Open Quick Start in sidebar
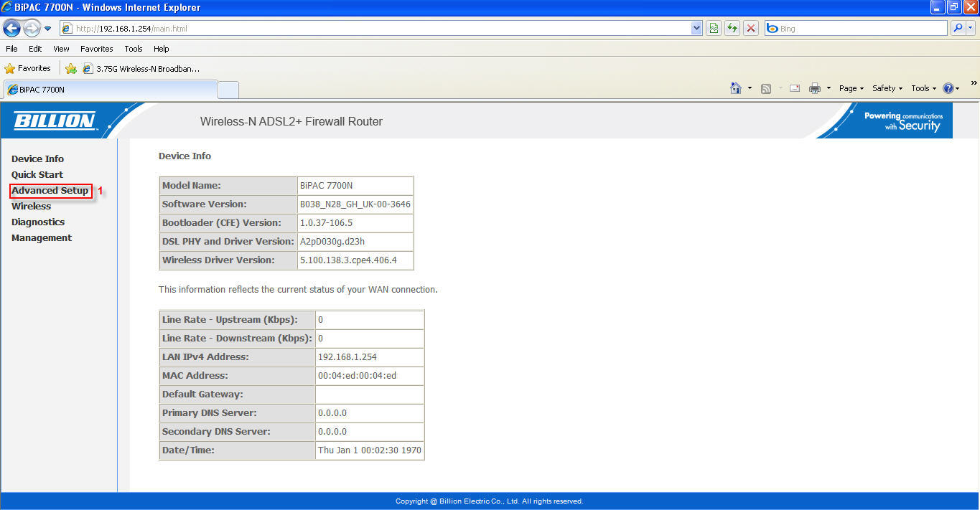Image resolution: width=980 pixels, height=510 pixels. click(x=37, y=174)
